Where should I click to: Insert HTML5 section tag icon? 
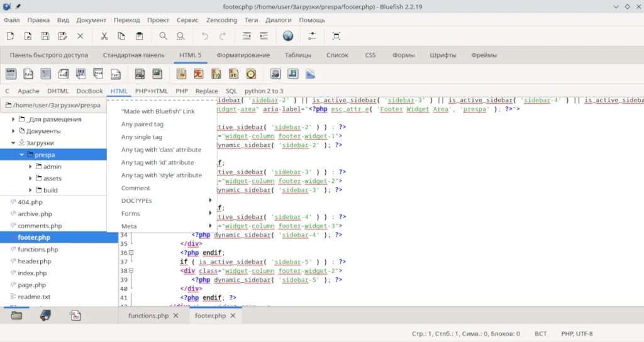click(x=11, y=74)
